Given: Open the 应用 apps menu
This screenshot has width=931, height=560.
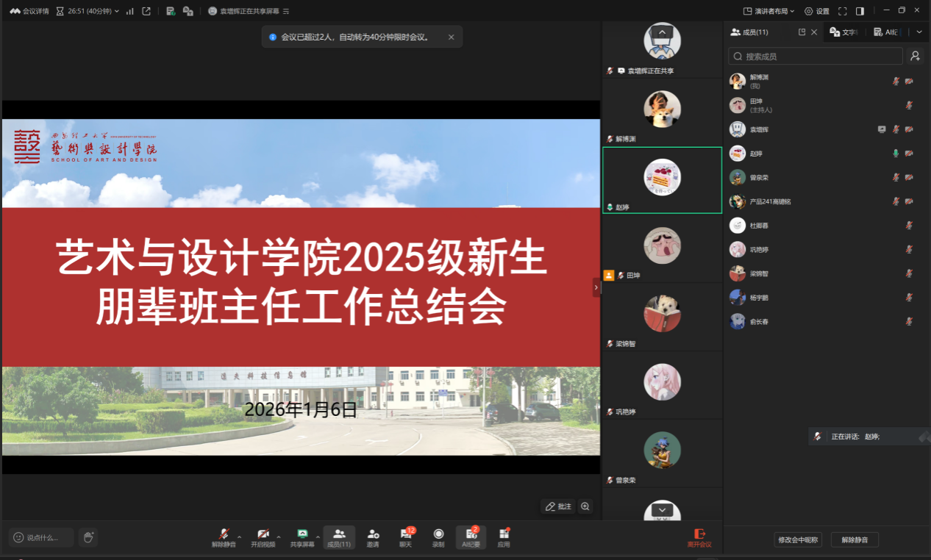Looking at the screenshot, I should click(504, 537).
